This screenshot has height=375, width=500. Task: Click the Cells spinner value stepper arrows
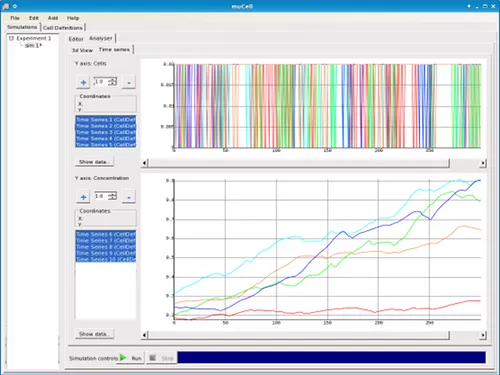tap(113, 81)
